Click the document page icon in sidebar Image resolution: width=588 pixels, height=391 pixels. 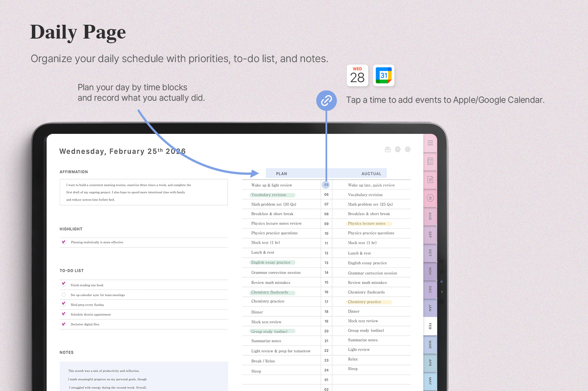[x=430, y=180]
